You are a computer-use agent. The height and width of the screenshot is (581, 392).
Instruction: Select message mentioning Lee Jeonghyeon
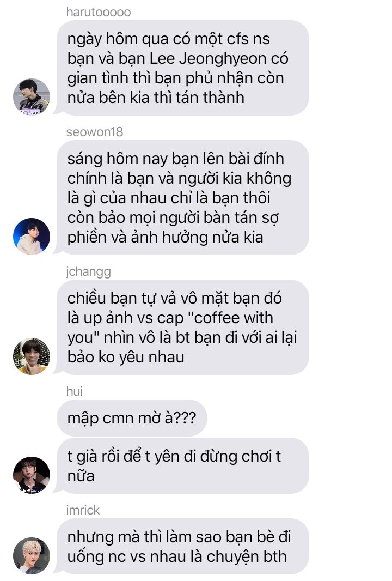pyautogui.click(x=182, y=68)
